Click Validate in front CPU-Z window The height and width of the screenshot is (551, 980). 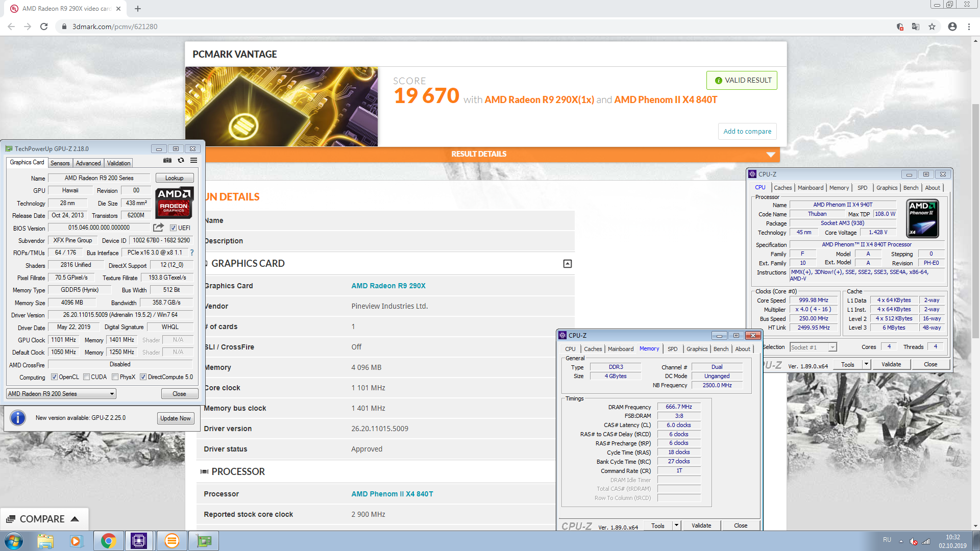click(x=701, y=525)
